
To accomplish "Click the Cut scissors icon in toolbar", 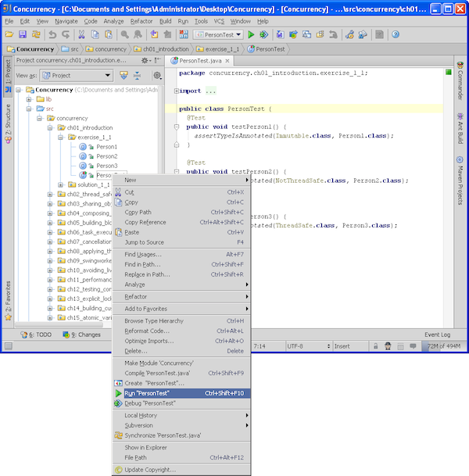I will [82, 35].
